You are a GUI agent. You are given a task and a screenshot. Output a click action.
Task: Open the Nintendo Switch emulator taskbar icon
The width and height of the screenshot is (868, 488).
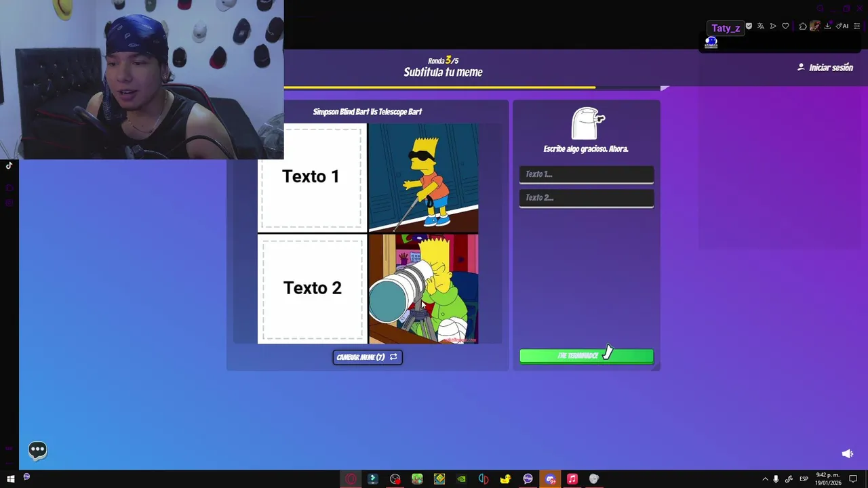[x=484, y=479]
